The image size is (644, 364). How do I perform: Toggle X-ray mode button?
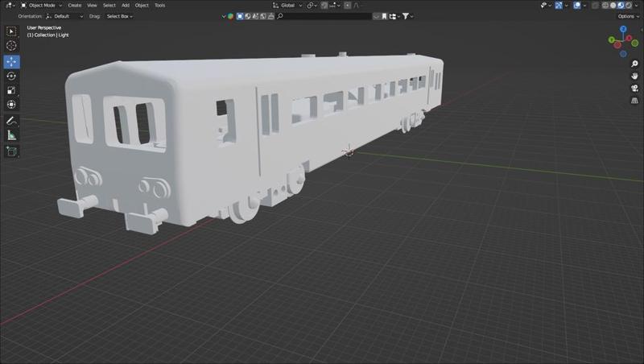(x=595, y=6)
